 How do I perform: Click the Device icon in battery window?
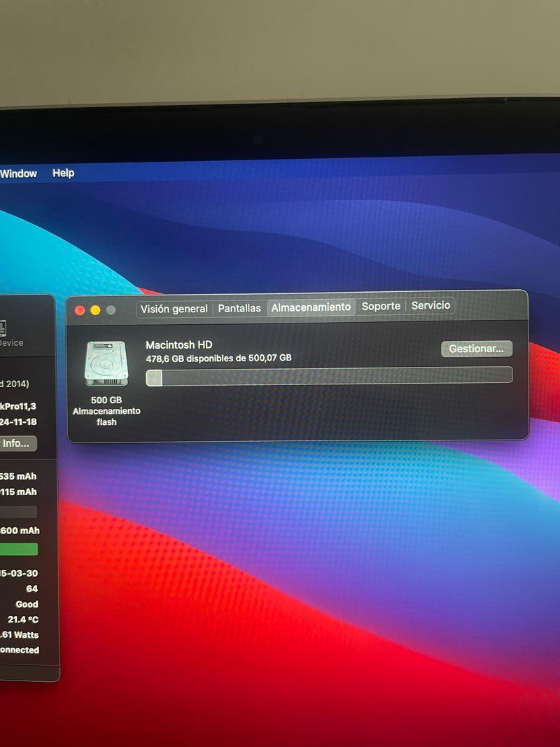click(3, 328)
